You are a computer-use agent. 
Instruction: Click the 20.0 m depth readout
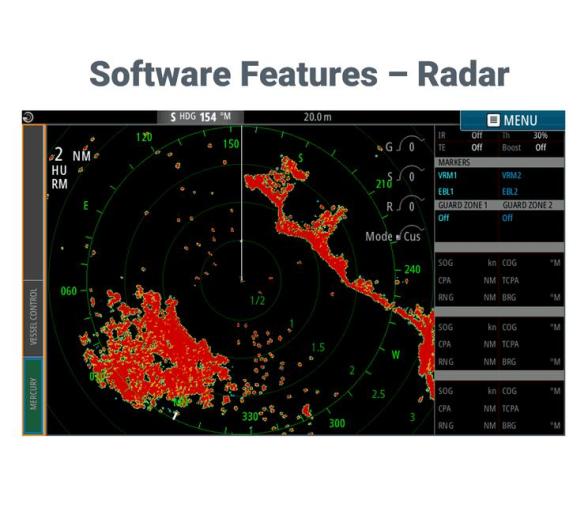[x=317, y=117]
